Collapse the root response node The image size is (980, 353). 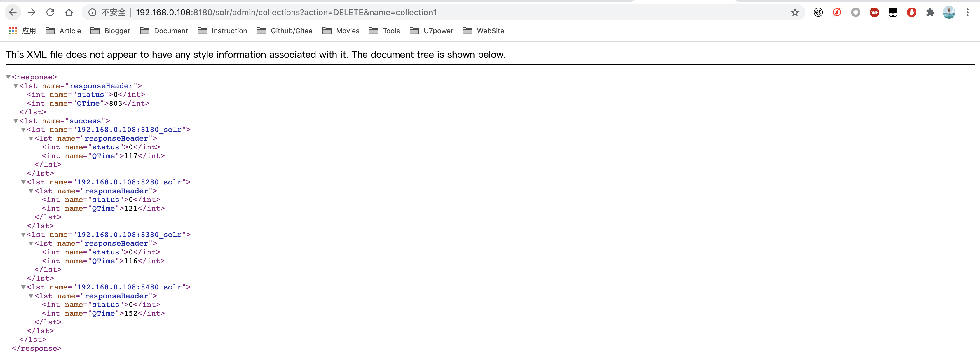[x=8, y=77]
